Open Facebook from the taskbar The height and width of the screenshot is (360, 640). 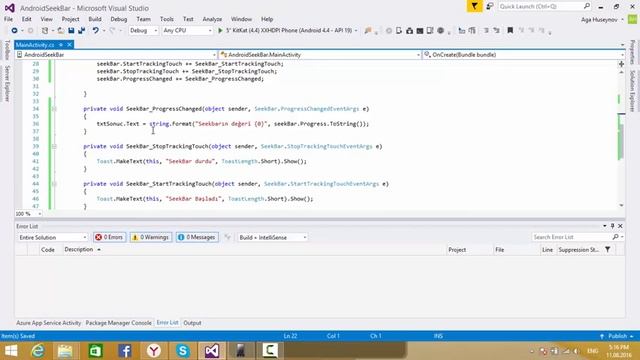click(x=124, y=351)
